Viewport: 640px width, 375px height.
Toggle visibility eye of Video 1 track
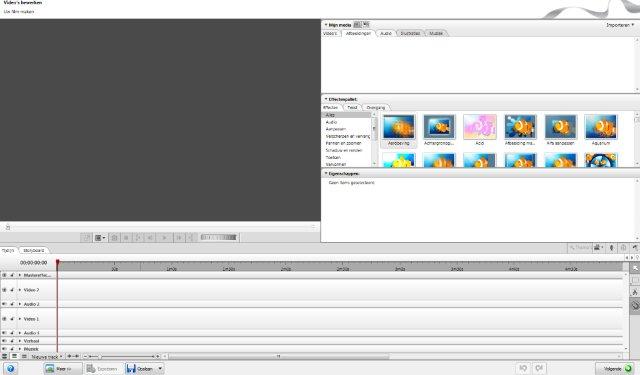coord(4,319)
